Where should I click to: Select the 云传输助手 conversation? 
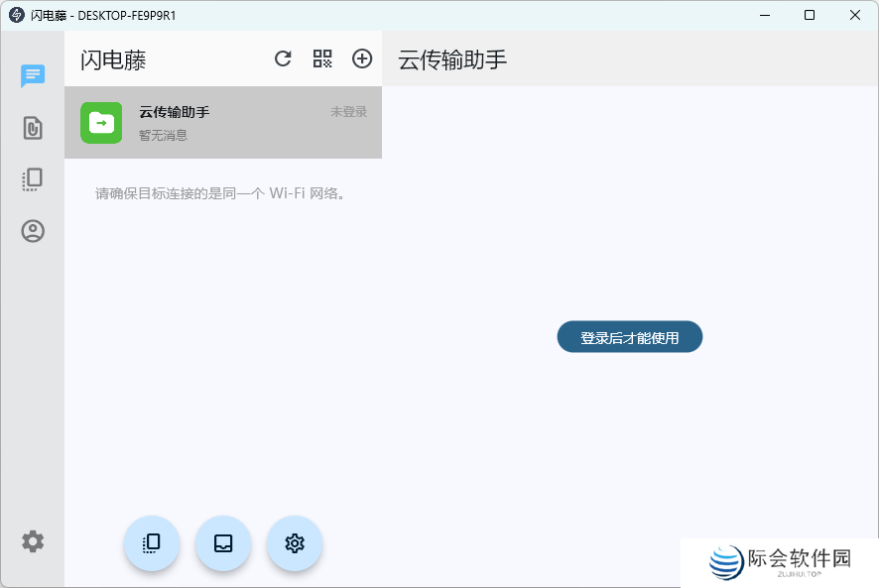coord(223,122)
